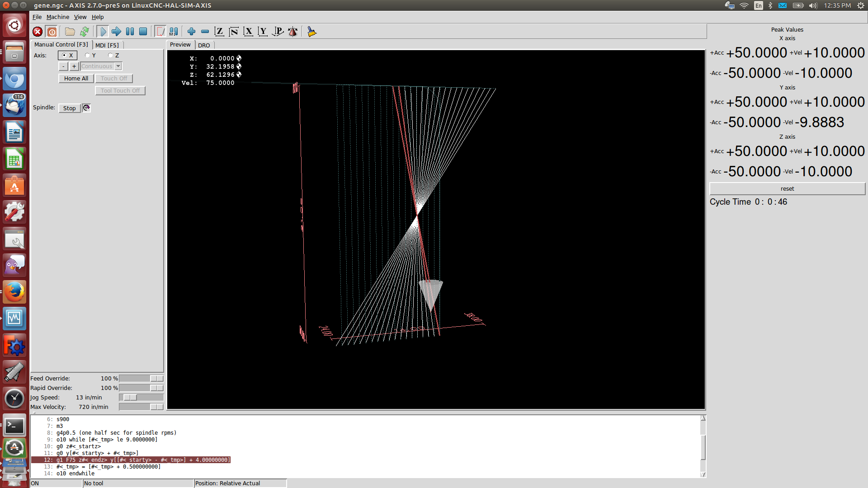Select G-code line 13 tmp increment
The image size is (868, 488).
108,467
